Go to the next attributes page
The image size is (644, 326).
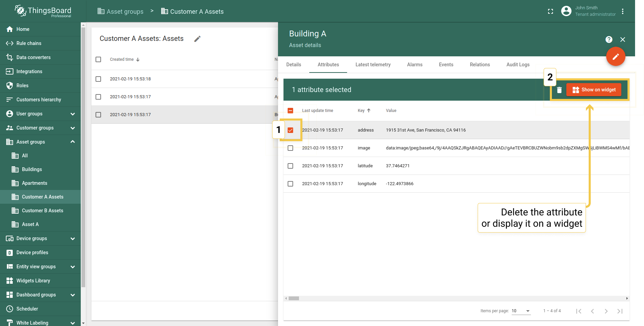tap(606, 311)
